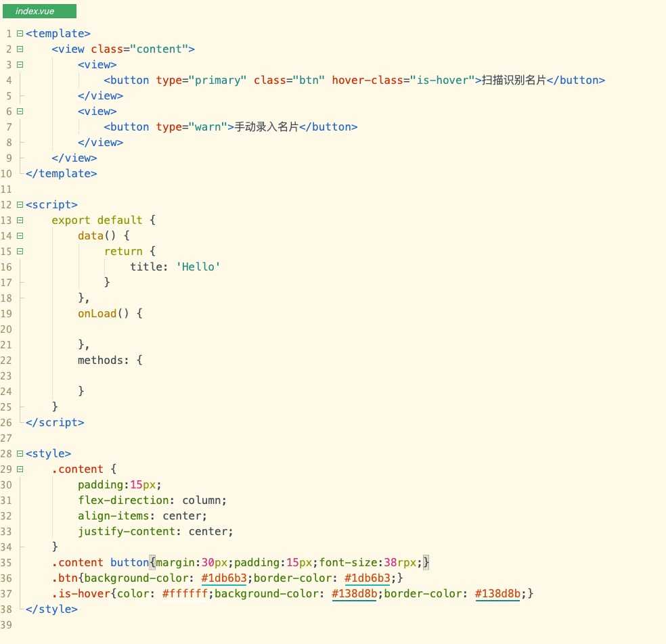This screenshot has width=666, height=644.
Task: Click the flex-direction property on line 31
Action: click(x=123, y=500)
